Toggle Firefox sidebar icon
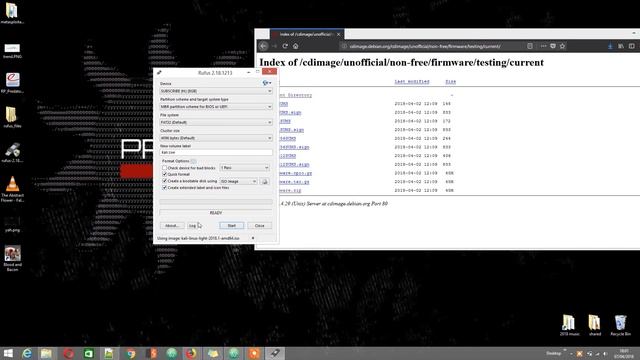Viewport: 640px width, 360px height. 631,47
